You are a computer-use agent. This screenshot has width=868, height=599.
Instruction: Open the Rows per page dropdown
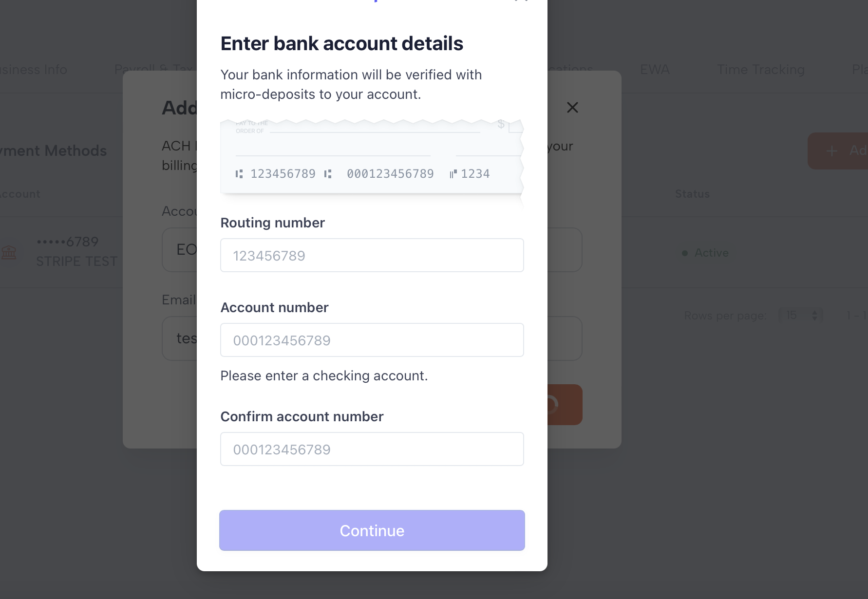pos(801,316)
